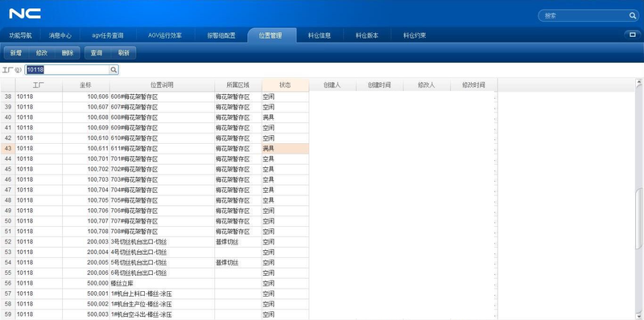Click the 删除 toolbar button

coord(68,53)
